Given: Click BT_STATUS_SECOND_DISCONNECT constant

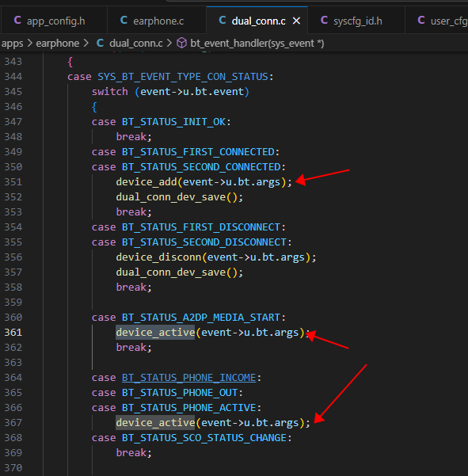Looking at the screenshot, I should [x=204, y=242].
